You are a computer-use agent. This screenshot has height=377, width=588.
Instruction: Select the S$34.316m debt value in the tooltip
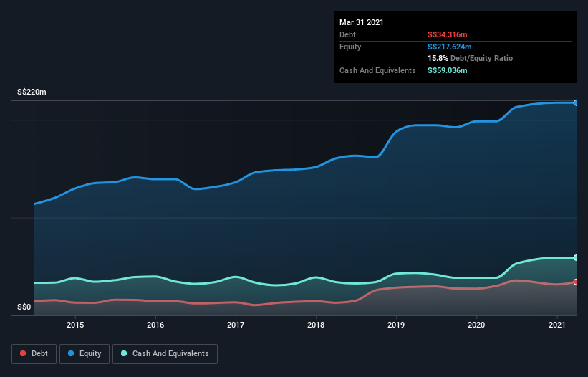tap(448, 34)
